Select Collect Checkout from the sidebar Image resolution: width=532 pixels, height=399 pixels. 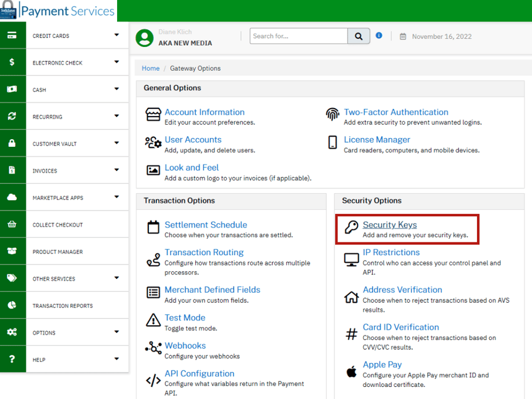[58, 225]
